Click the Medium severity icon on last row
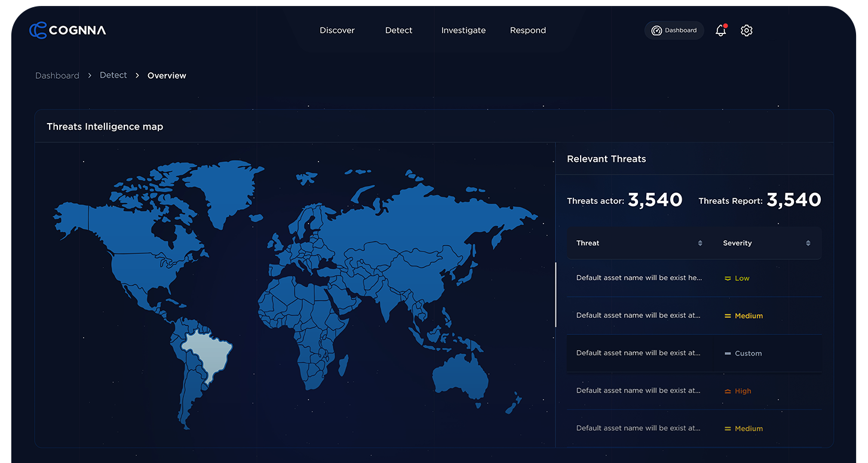The image size is (868, 463). point(727,428)
